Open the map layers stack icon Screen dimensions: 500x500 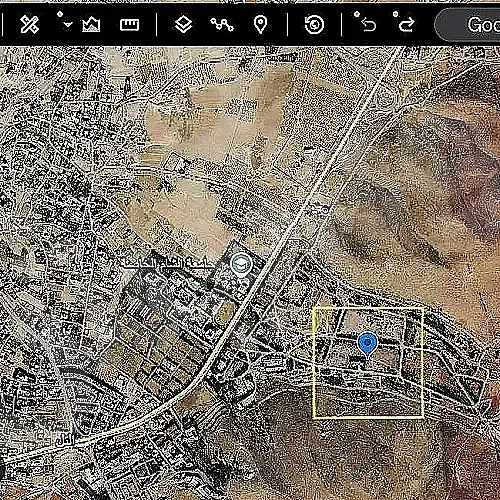click(x=183, y=24)
